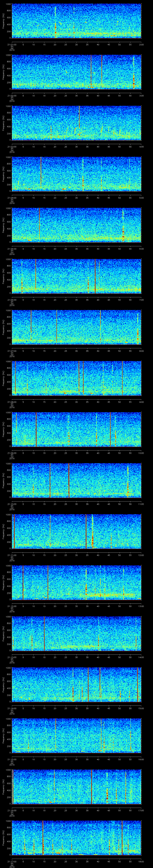Click the 21:14:00 start time label
The height and width of the screenshot is (868, 153).
(12, 708)
